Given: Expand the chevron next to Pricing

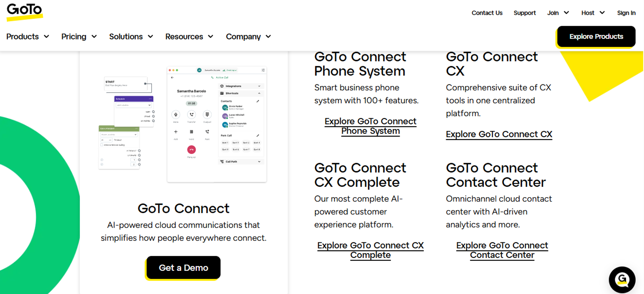Looking at the screenshot, I should pyautogui.click(x=94, y=36).
